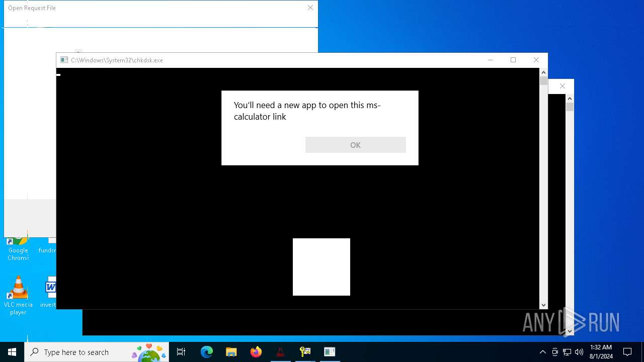
Task: Launch Microsoft Edge from taskbar
Action: (207, 352)
